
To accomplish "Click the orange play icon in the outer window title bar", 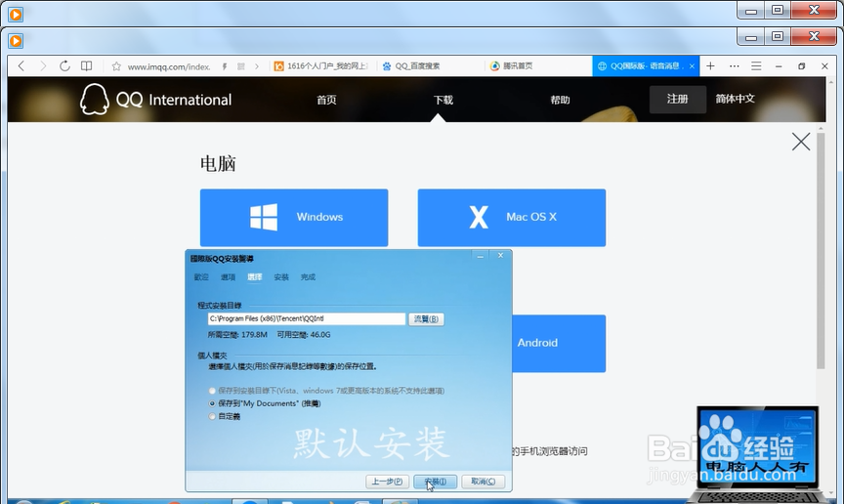I will 16,14.
